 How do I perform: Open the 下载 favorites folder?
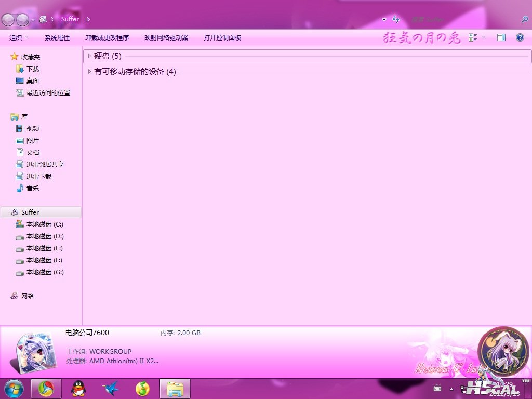pos(33,69)
